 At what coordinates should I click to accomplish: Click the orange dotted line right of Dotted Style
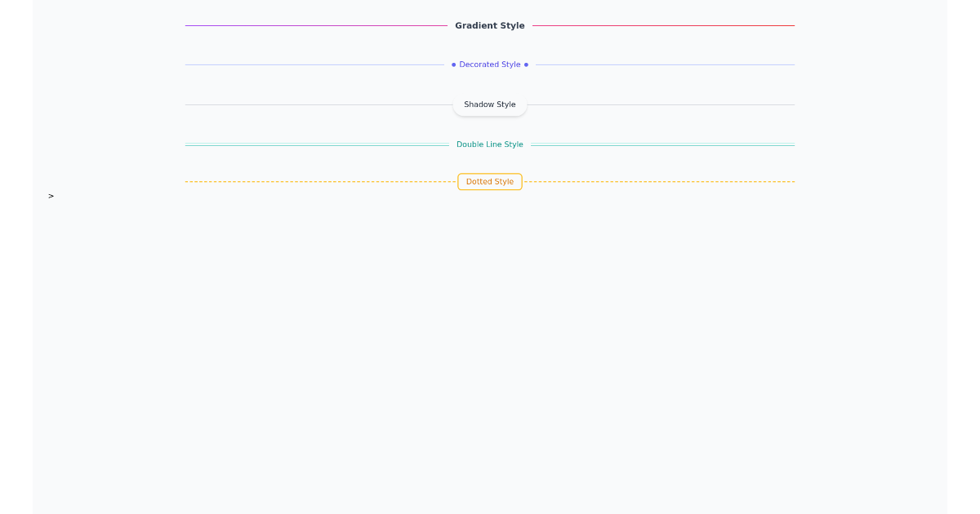[x=661, y=181]
